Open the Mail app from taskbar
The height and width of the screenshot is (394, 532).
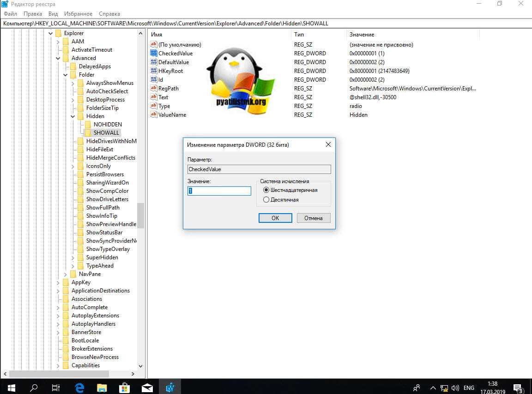click(147, 387)
